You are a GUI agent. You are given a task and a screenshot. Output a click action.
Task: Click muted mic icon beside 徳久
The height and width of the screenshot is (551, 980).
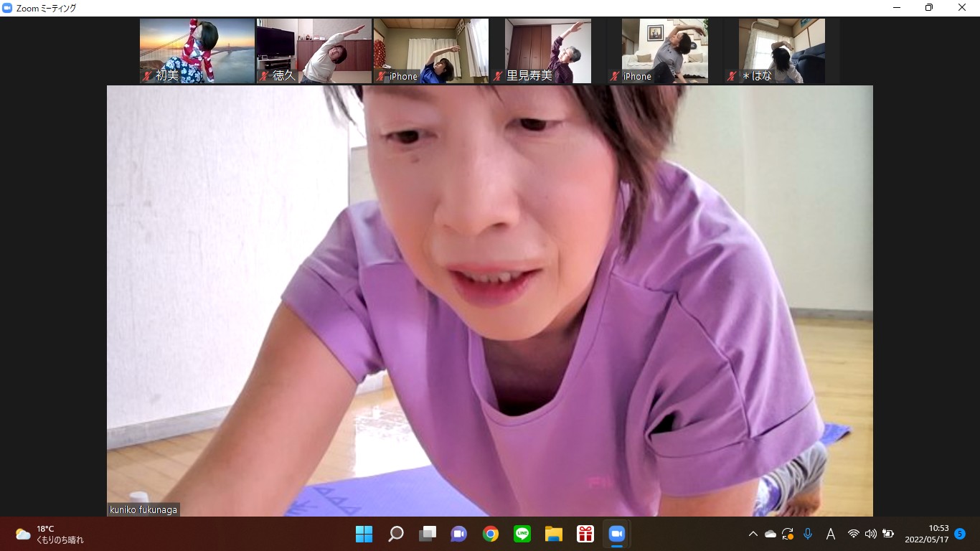(x=265, y=75)
